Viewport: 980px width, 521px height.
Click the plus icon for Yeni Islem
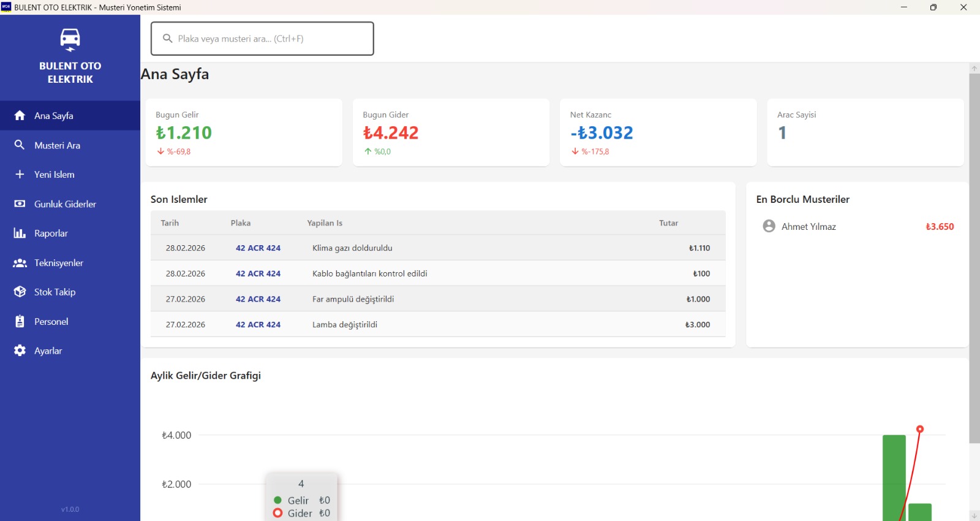[20, 175]
